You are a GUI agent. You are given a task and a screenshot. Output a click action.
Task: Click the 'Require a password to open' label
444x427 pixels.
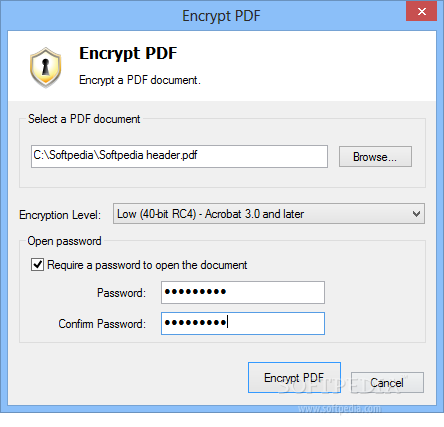147,265
